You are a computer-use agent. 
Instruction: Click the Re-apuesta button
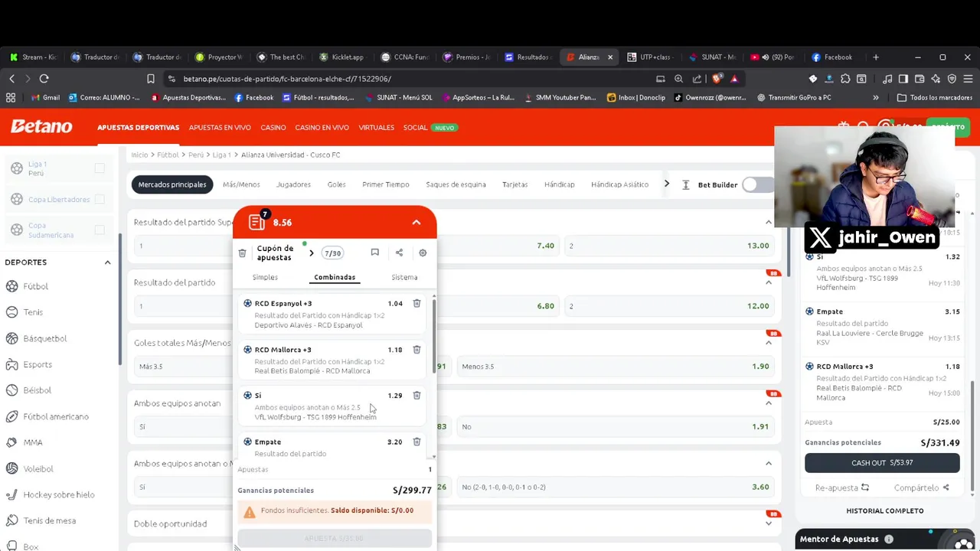[x=842, y=487]
